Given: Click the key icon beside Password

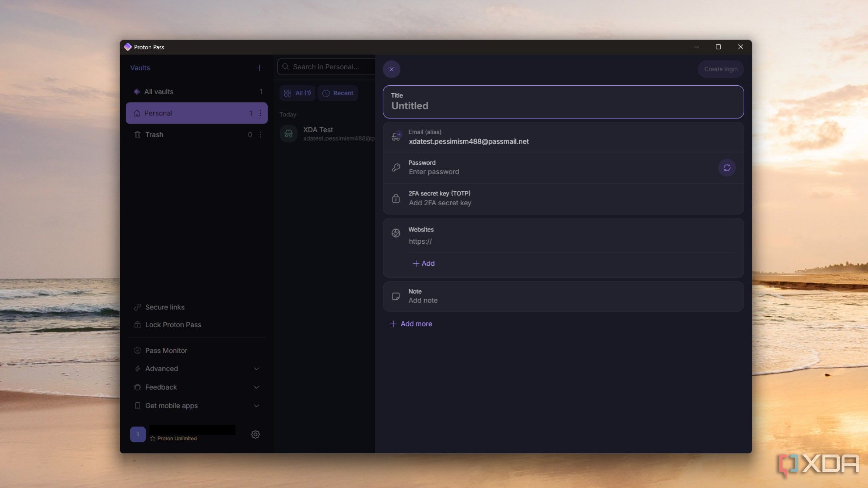Looking at the screenshot, I should (x=396, y=167).
